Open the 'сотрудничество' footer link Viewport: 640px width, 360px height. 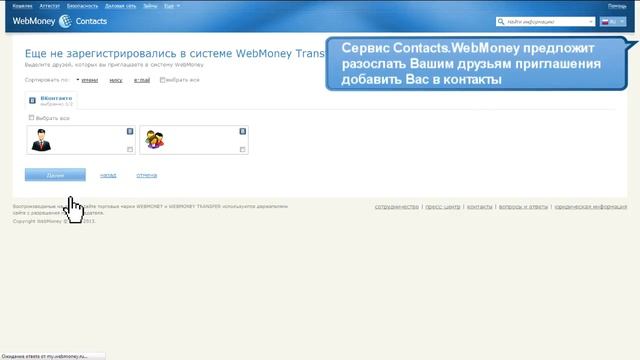tap(397, 207)
